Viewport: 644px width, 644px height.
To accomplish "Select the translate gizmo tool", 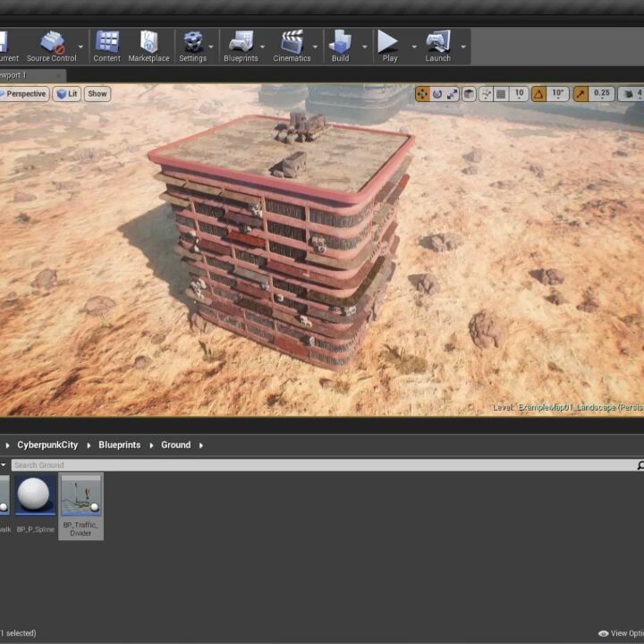I will tap(422, 94).
